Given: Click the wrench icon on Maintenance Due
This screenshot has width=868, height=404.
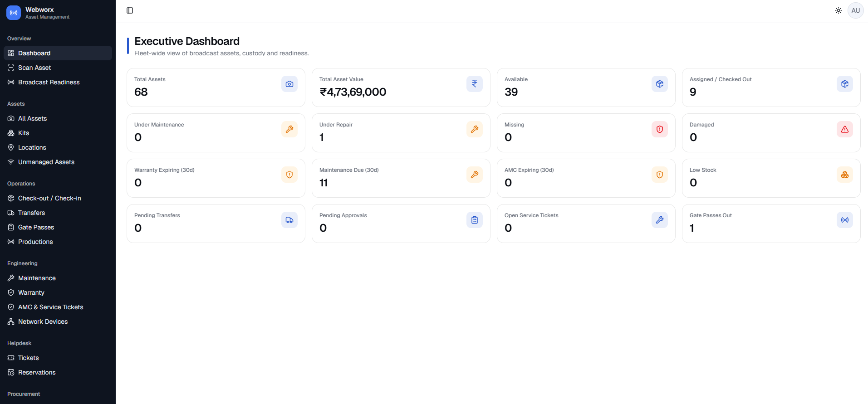Looking at the screenshot, I should (x=475, y=175).
